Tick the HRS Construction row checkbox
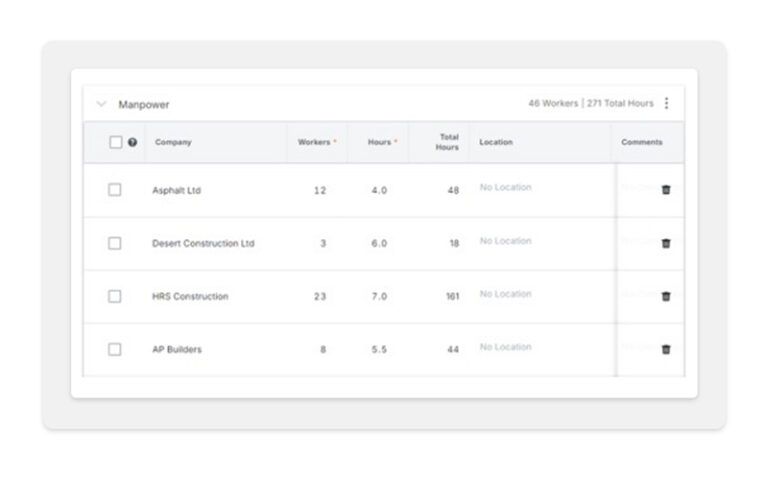This screenshot has width=768, height=480. [115, 296]
